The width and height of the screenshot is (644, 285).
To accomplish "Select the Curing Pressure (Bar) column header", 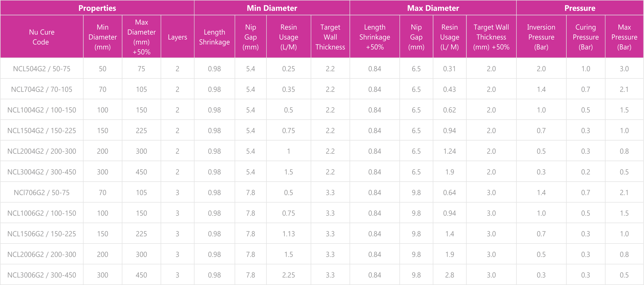I will (586, 37).
